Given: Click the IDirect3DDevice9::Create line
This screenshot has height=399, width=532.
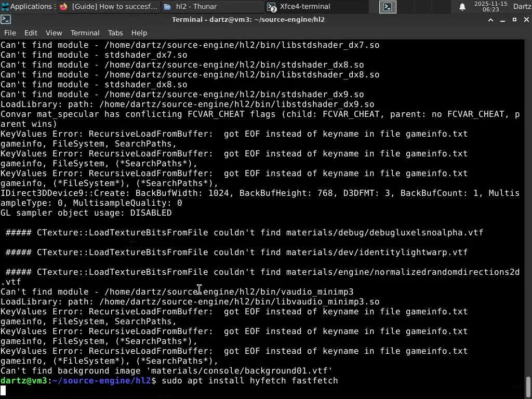Looking at the screenshot, I should coord(260,198).
